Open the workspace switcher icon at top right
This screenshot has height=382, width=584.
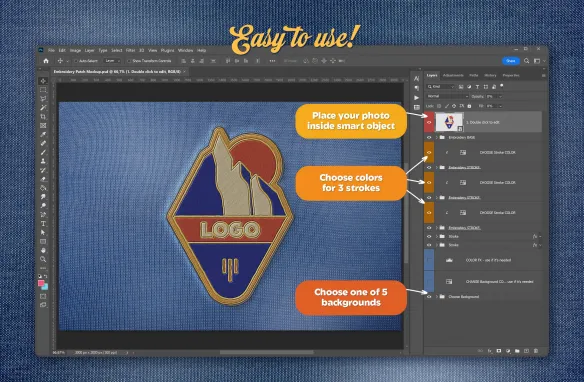537,61
